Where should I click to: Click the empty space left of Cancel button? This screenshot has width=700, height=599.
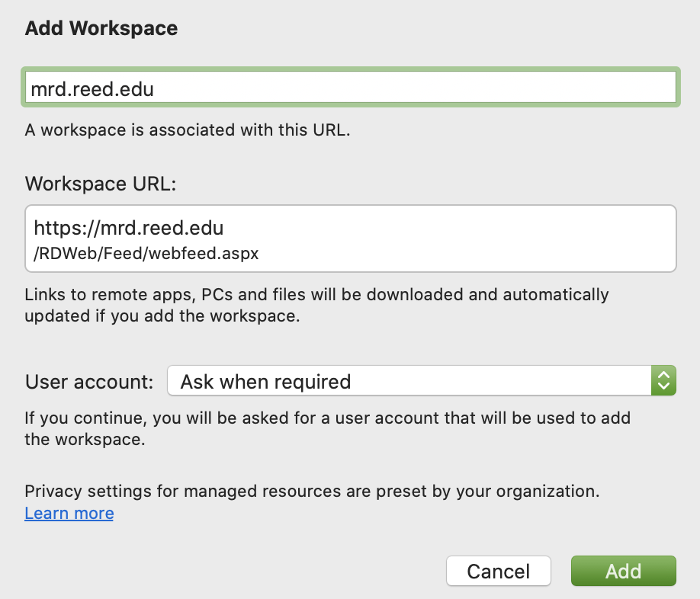click(x=229, y=571)
